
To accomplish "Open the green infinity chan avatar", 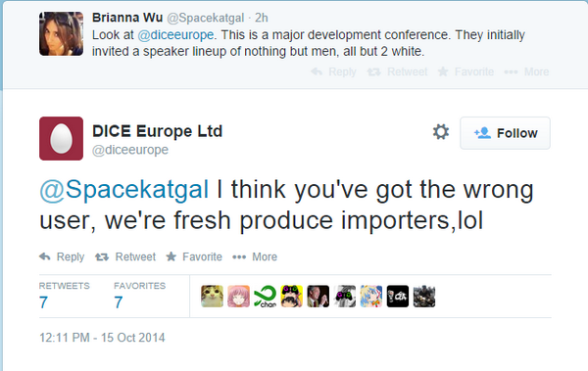I will [x=266, y=296].
